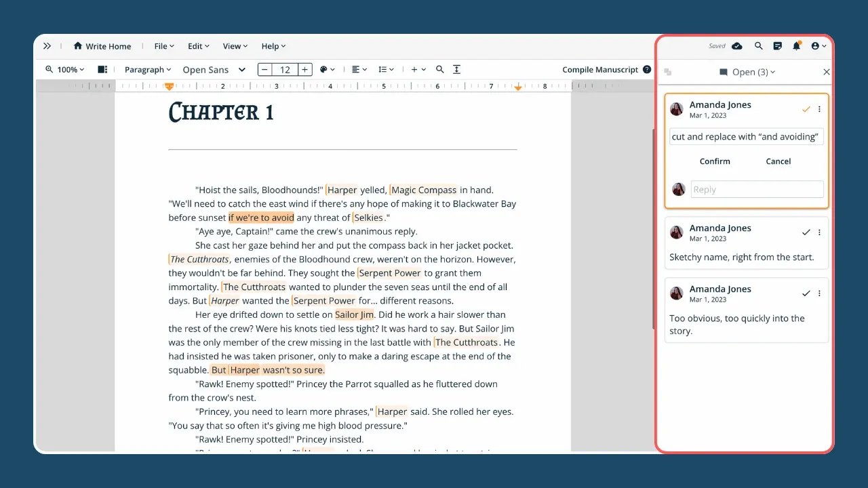The width and height of the screenshot is (868, 488).
Task: Click the notifications bell
Action: 797,46
